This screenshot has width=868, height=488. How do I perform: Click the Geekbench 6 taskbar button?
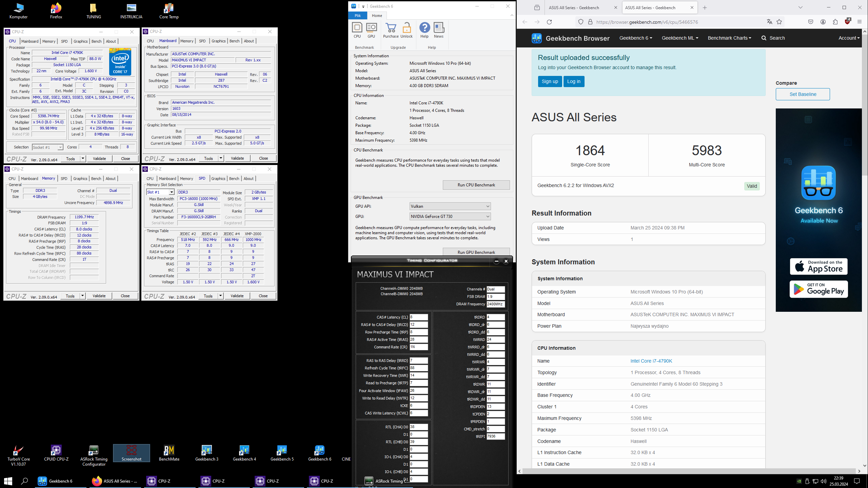point(61,481)
